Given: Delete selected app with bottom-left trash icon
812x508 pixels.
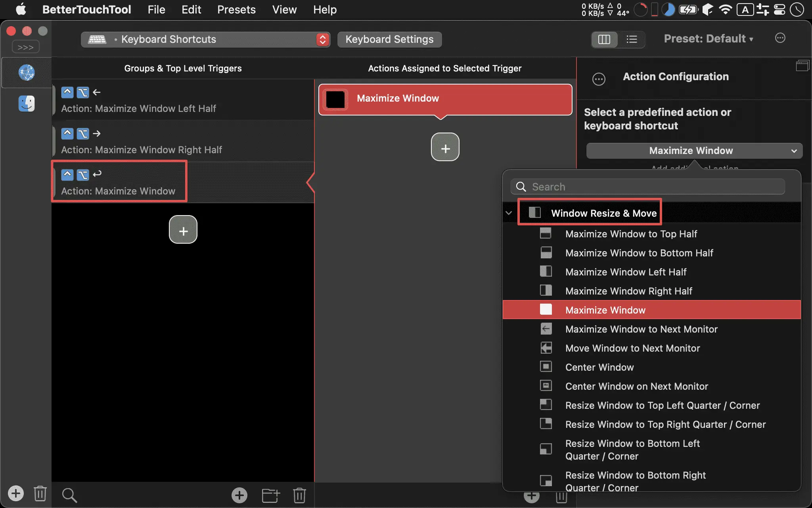Looking at the screenshot, I should (x=40, y=493).
